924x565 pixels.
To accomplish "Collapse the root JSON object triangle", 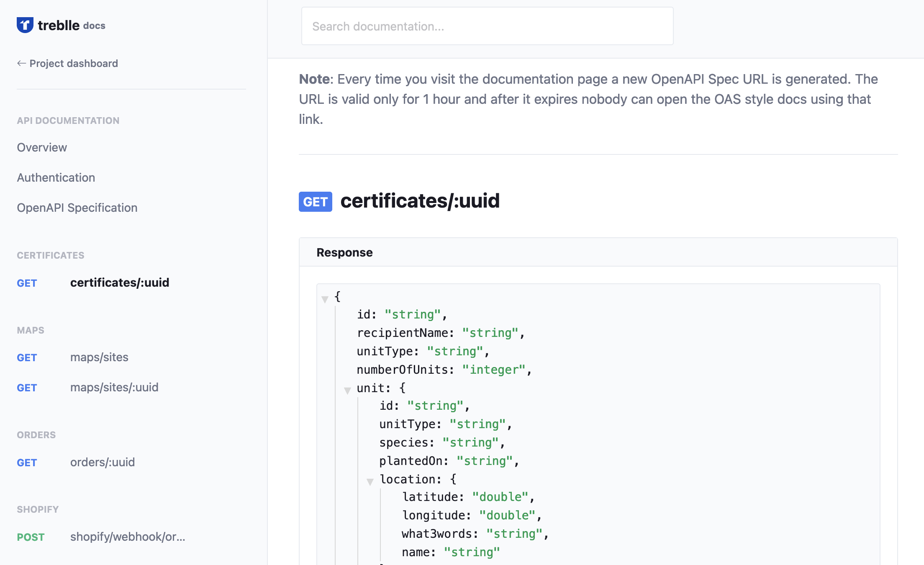I will pos(325,299).
